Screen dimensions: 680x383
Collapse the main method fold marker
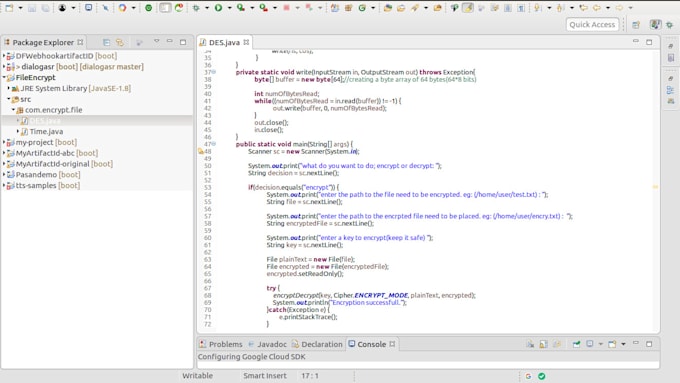[214, 144]
